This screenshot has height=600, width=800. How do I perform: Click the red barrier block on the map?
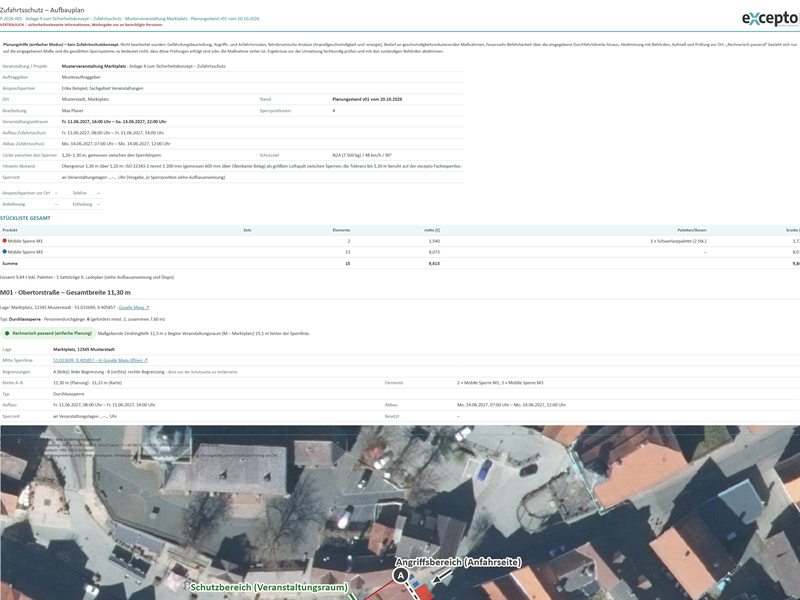[x=423, y=592]
